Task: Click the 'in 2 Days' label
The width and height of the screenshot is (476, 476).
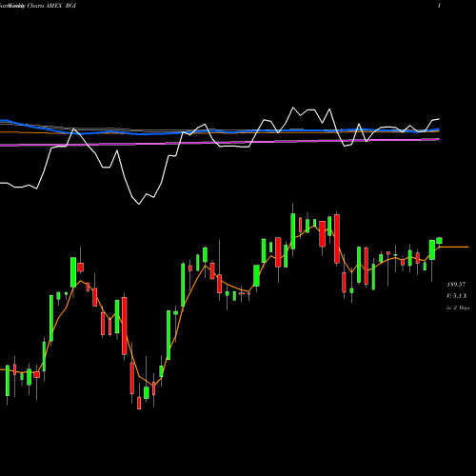Action: coord(458,307)
